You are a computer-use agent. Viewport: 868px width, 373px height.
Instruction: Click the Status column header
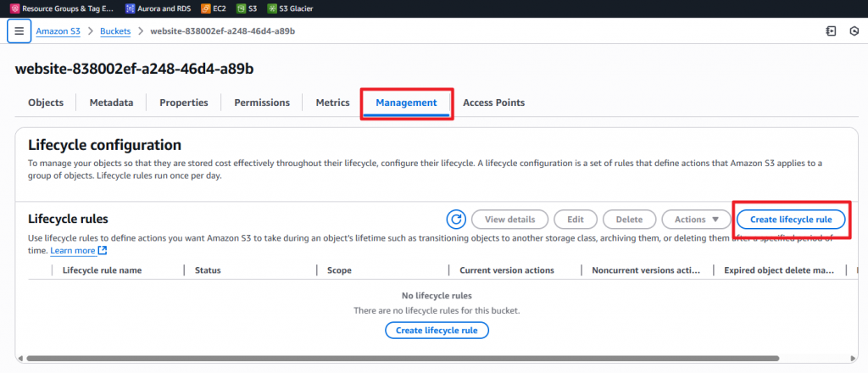pos(208,270)
